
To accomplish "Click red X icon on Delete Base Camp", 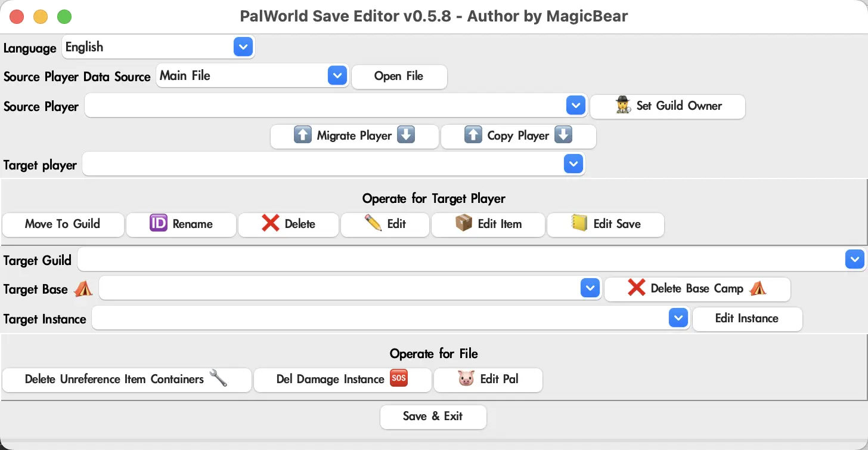I will click(x=637, y=288).
